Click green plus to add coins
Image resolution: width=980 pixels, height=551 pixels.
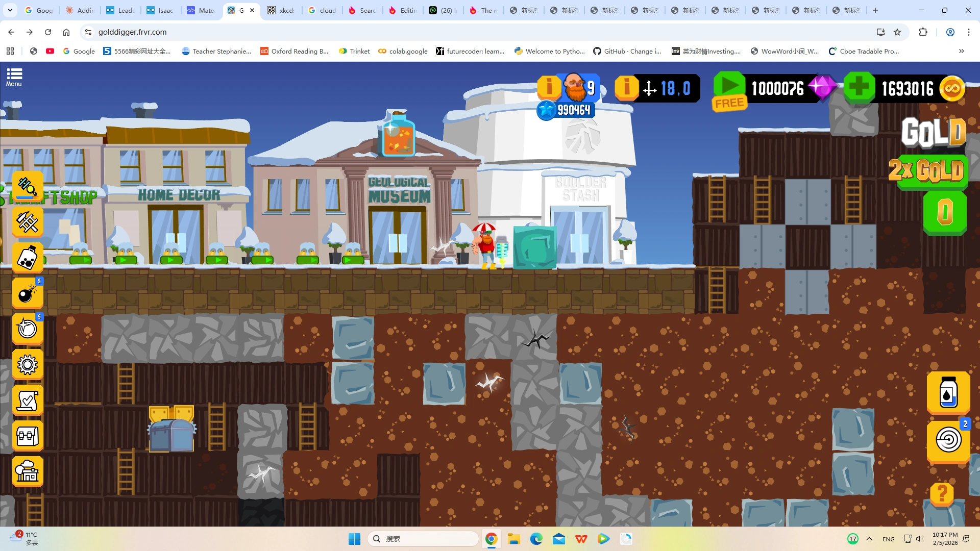point(859,87)
